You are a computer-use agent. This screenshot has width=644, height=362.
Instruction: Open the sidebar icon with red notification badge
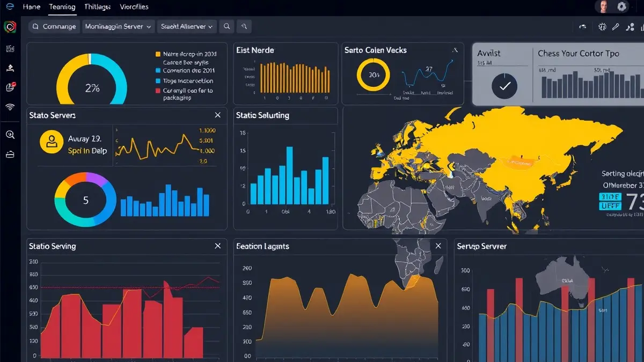(10, 87)
